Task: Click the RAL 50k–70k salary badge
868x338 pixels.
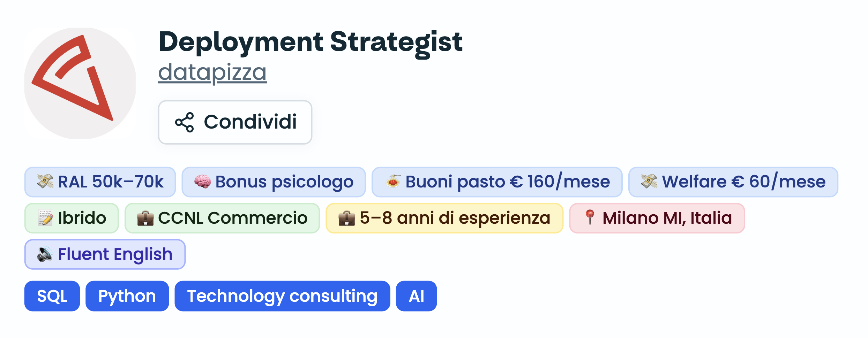Action: point(100,182)
